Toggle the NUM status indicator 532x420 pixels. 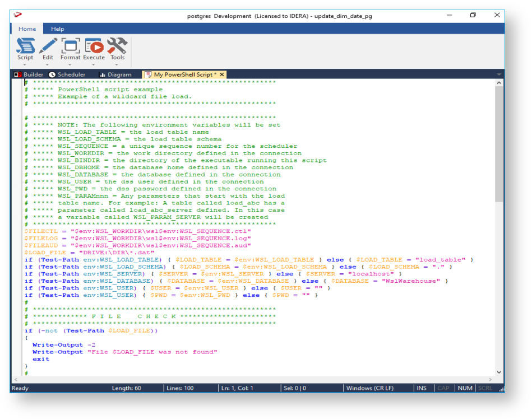coord(465,388)
